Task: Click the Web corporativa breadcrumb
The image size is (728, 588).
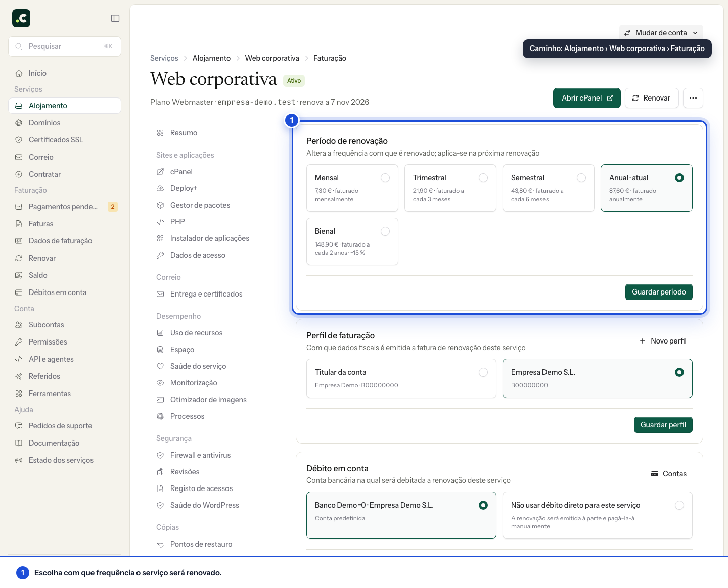Action: click(x=272, y=58)
